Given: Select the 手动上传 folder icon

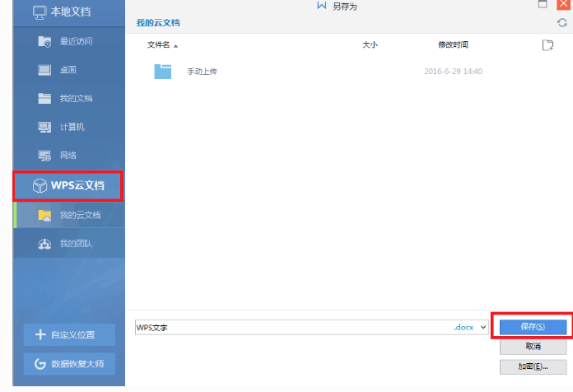Looking at the screenshot, I should 163,72.
